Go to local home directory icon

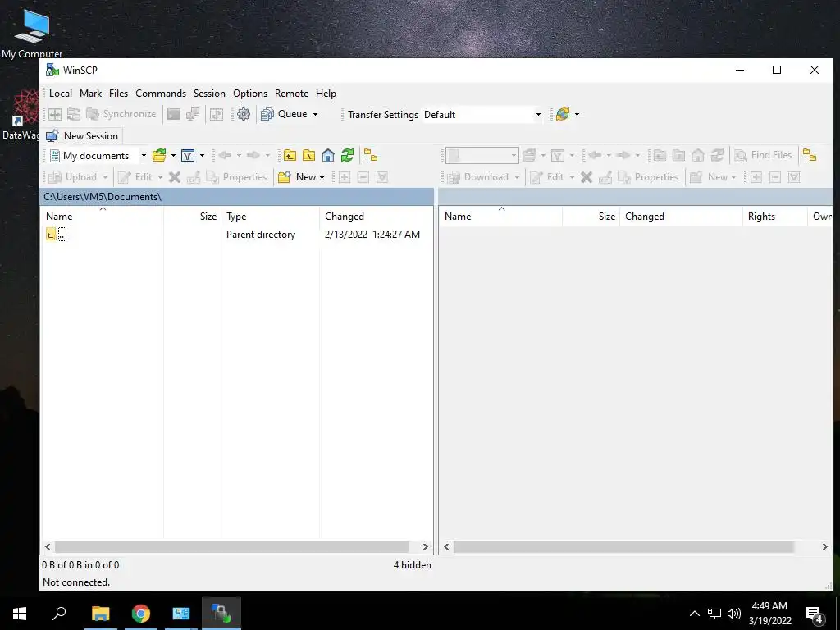click(x=328, y=155)
